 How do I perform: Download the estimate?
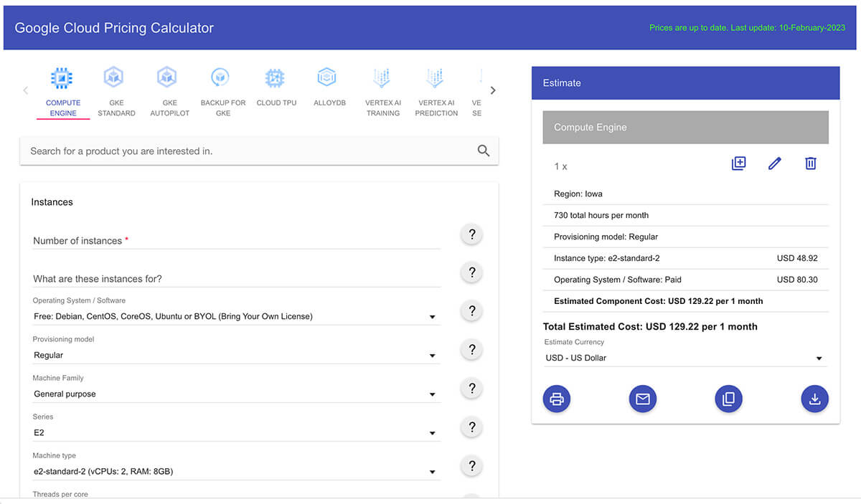[815, 399]
